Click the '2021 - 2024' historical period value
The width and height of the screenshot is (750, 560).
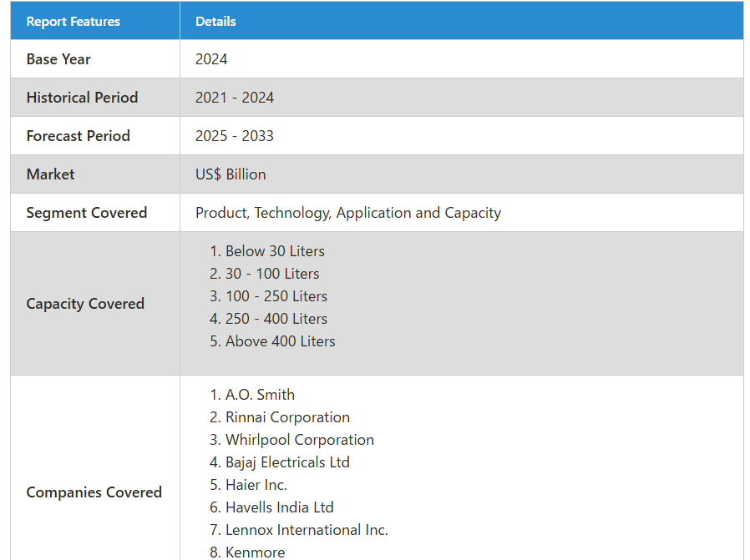tap(235, 98)
